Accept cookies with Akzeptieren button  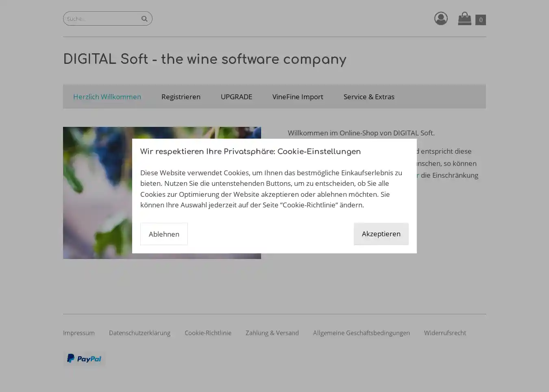coord(381,234)
